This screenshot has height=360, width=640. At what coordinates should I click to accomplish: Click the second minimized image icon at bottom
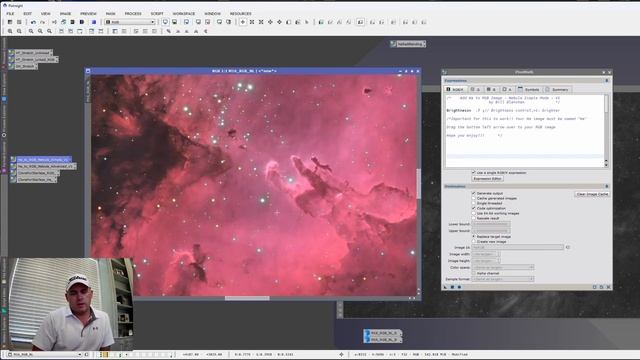tap(383, 340)
